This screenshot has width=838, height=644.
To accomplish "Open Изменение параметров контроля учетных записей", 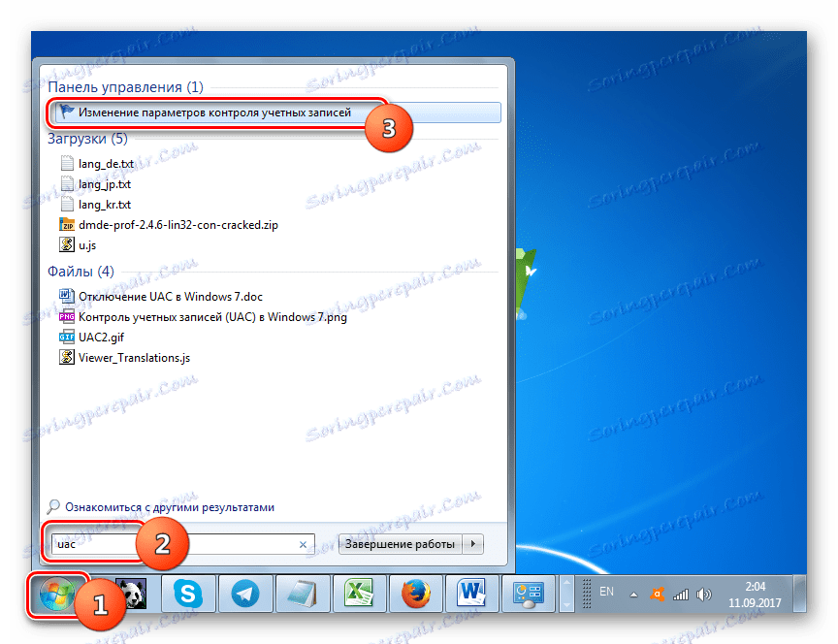I will pos(278,113).
